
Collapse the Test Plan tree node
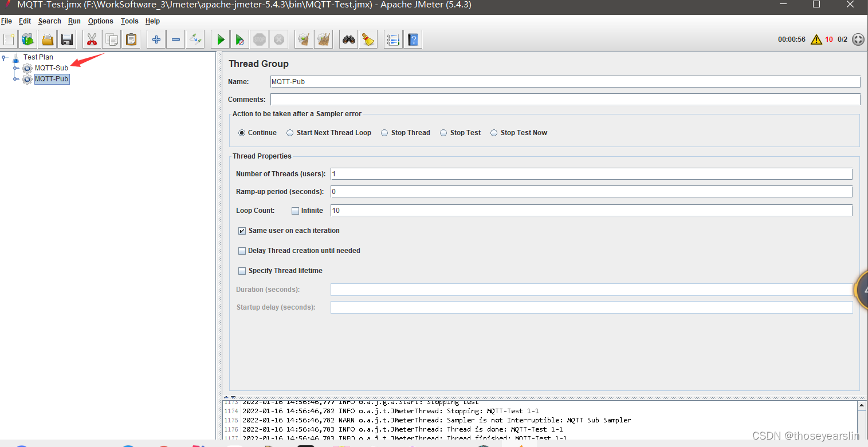[5, 57]
